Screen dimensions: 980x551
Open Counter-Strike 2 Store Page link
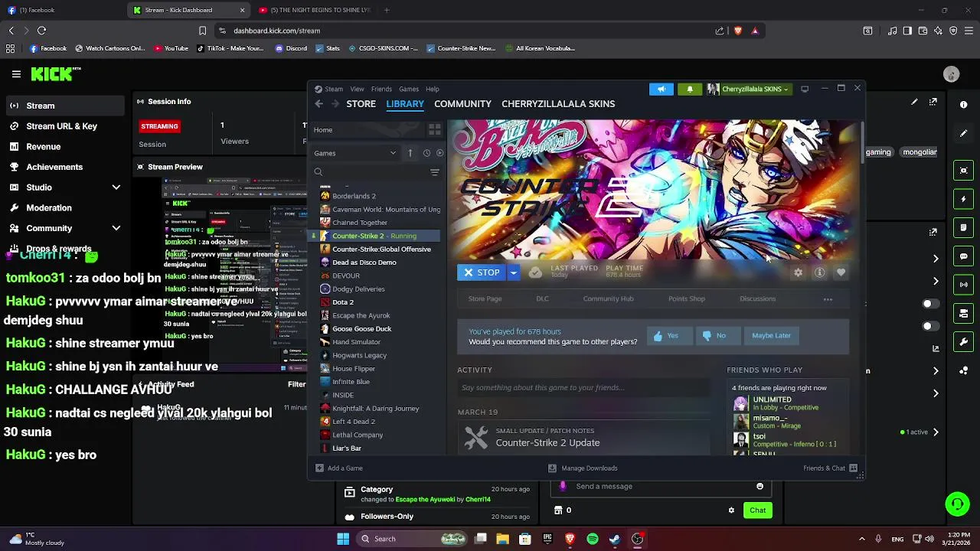(485, 299)
